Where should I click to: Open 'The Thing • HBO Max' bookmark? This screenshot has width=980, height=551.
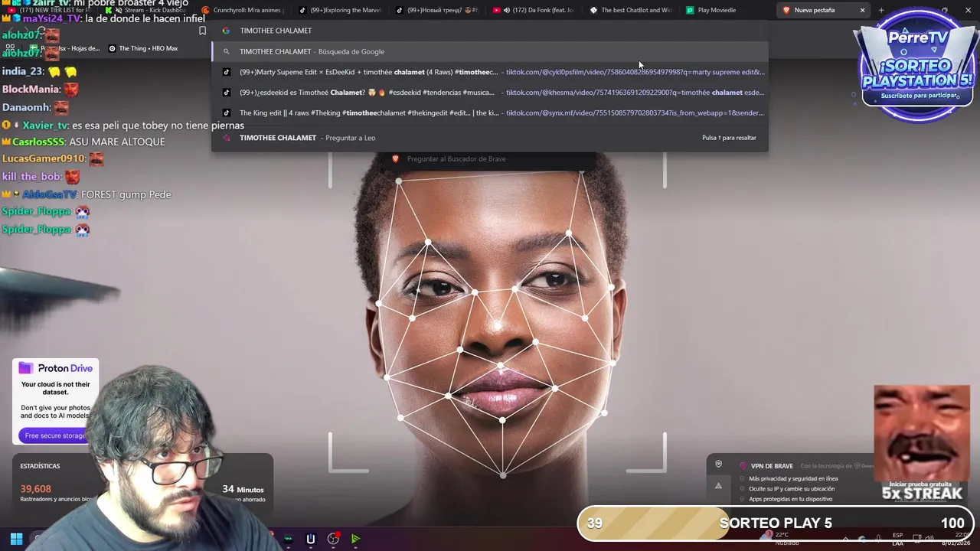point(143,48)
